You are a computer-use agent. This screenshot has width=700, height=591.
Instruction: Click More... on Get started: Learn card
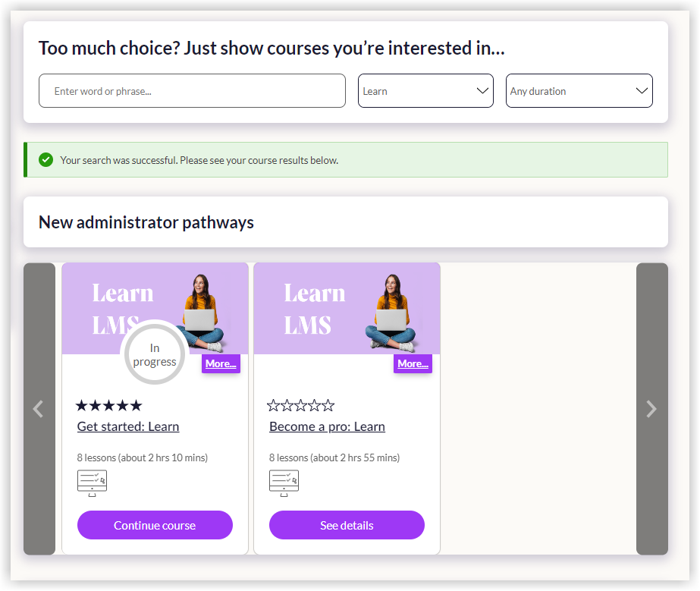221,364
